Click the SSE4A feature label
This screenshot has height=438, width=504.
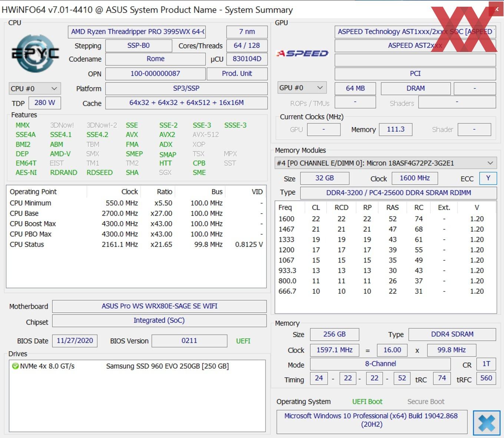pyautogui.click(x=26, y=135)
